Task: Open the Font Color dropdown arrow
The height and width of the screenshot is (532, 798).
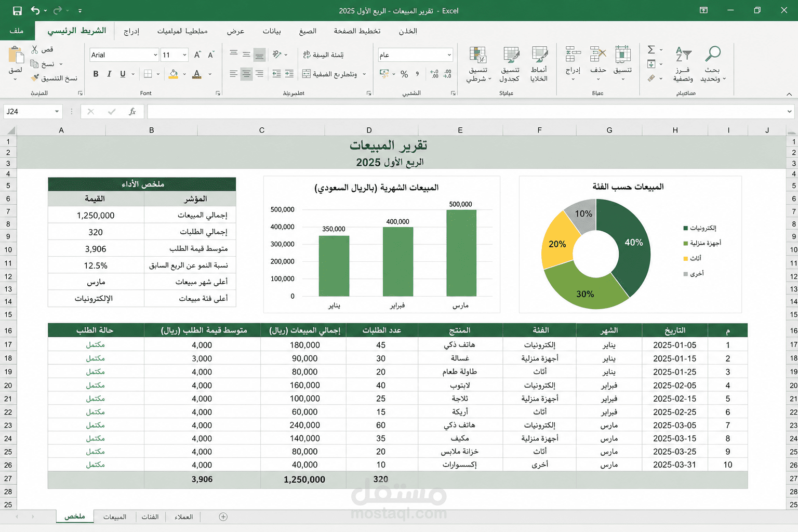Action: [x=210, y=74]
